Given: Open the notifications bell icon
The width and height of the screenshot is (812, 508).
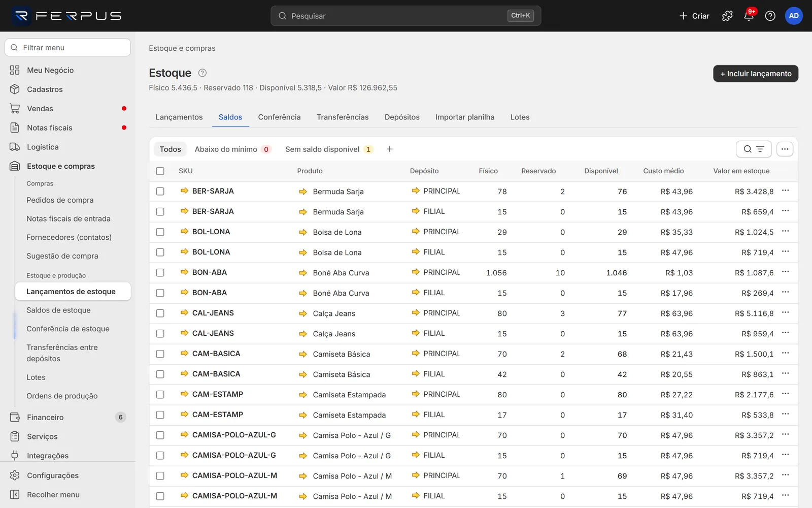Looking at the screenshot, I should tap(749, 16).
